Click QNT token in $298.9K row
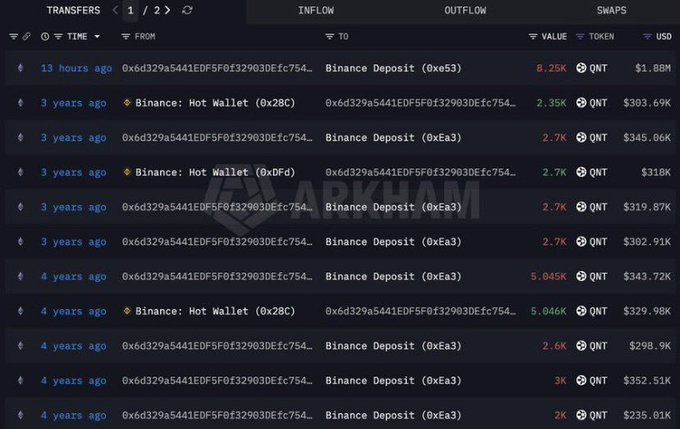Image resolution: width=680 pixels, height=429 pixels. click(592, 346)
